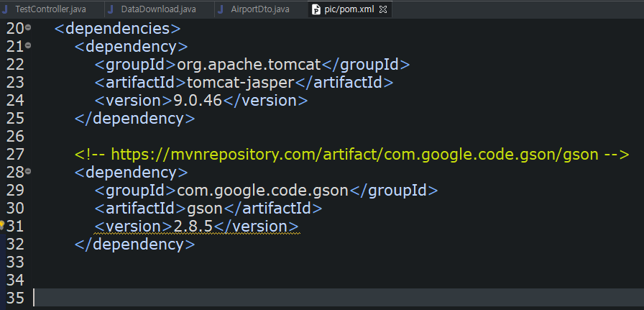Click the artifactId value gson on line 30

click(x=205, y=209)
